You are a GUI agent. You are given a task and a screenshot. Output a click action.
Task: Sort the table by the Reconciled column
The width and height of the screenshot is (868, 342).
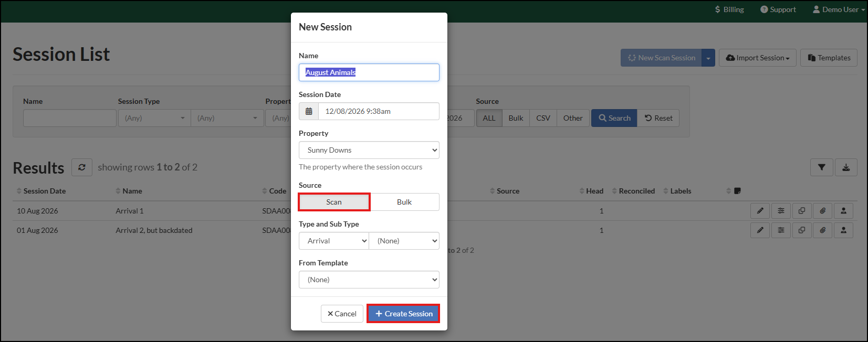point(633,191)
